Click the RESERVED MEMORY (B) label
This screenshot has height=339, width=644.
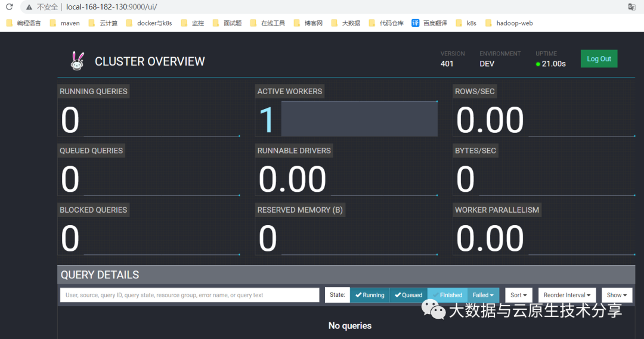(x=300, y=210)
